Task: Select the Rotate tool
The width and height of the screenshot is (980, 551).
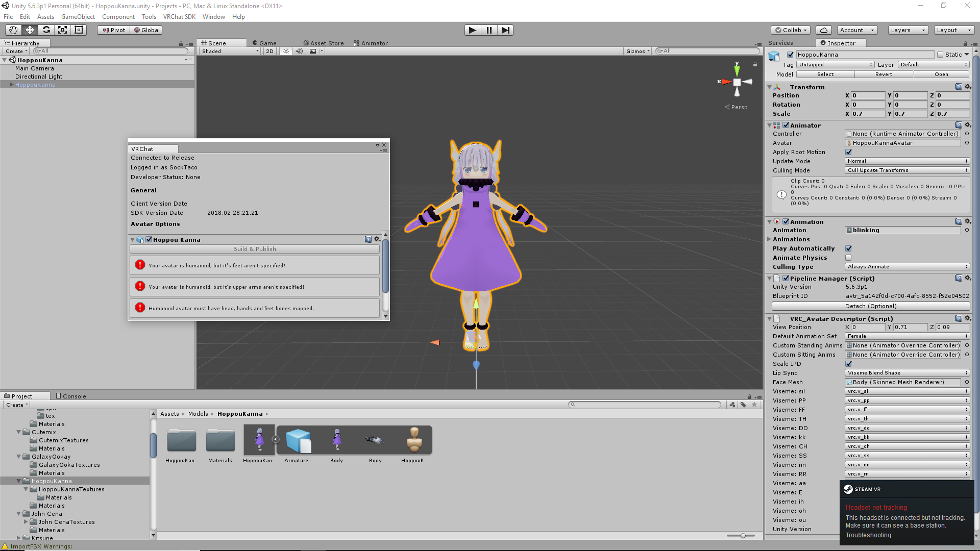Action: pyautogui.click(x=46, y=30)
